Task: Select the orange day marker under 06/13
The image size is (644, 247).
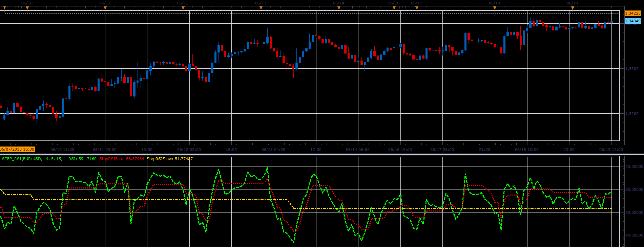Action: pyautogui.click(x=261, y=8)
